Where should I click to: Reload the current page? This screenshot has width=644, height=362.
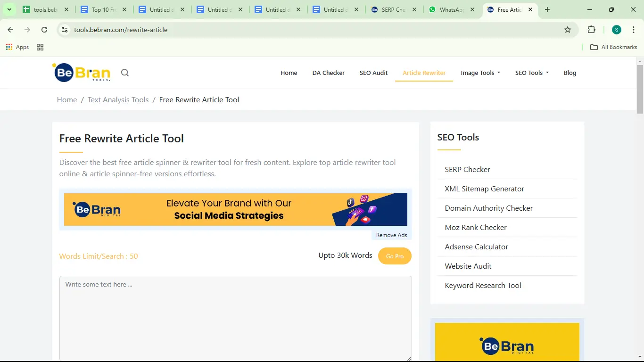(x=44, y=30)
